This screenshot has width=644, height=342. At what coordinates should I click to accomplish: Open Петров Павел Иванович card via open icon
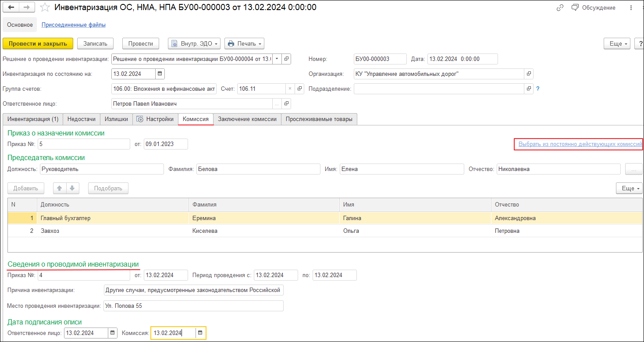point(286,103)
